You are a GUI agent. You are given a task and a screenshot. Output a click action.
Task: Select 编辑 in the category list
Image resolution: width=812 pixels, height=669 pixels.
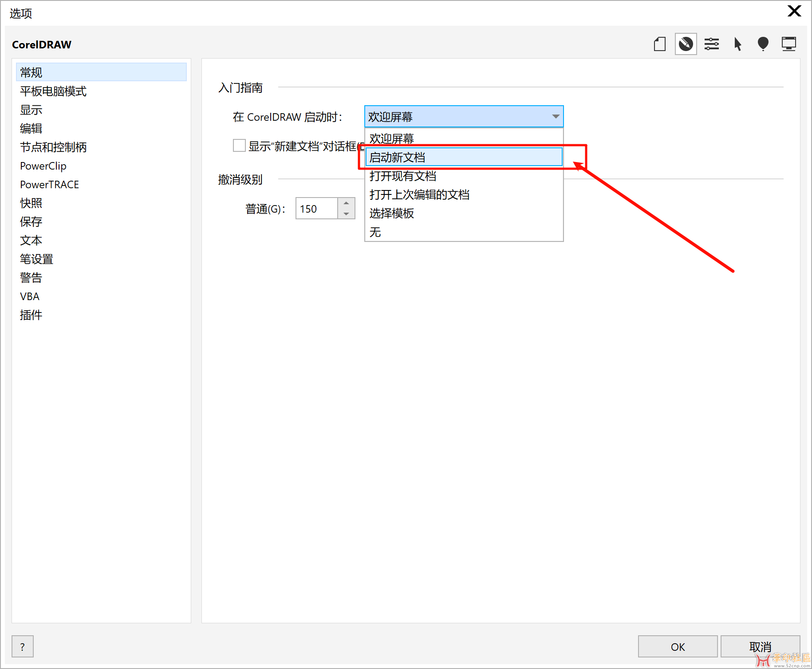click(101, 128)
